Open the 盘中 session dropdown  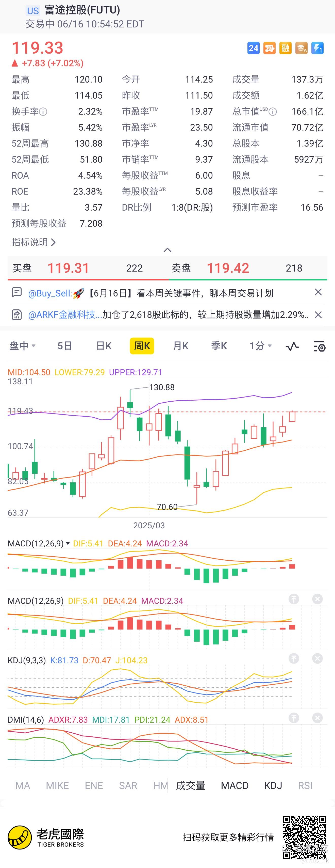(22, 346)
